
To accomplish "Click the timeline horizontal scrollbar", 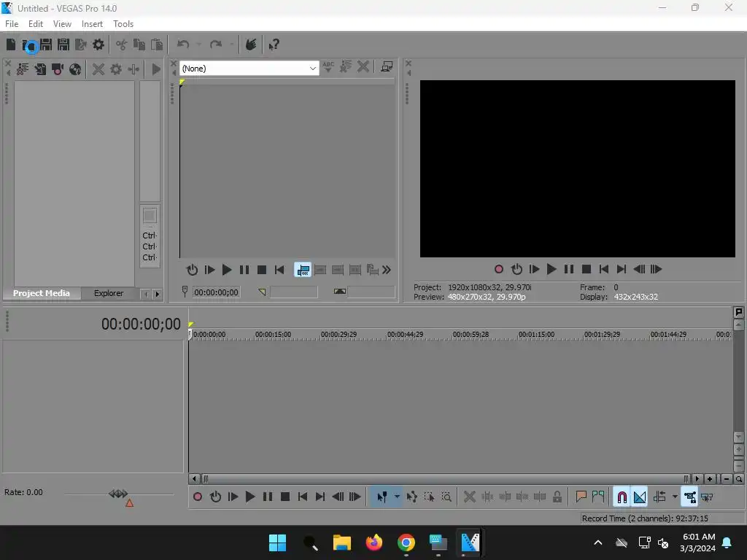I will 444,478.
